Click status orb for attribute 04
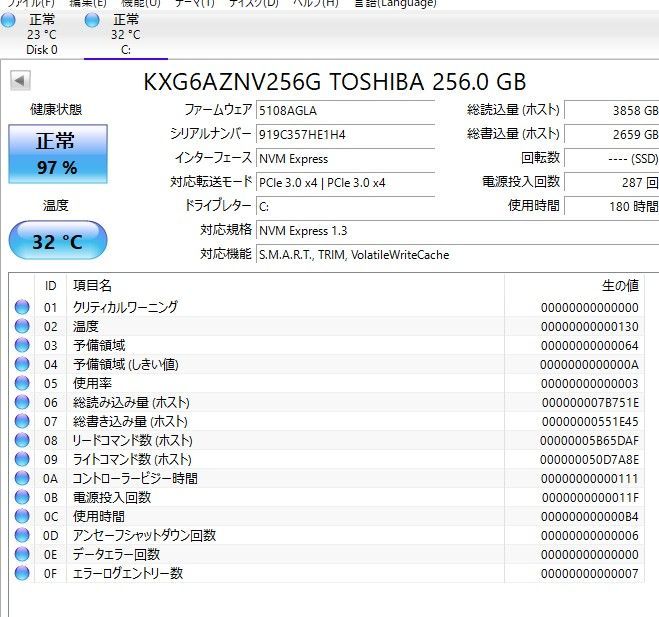Image resolution: width=659 pixels, height=617 pixels. (x=22, y=364)
